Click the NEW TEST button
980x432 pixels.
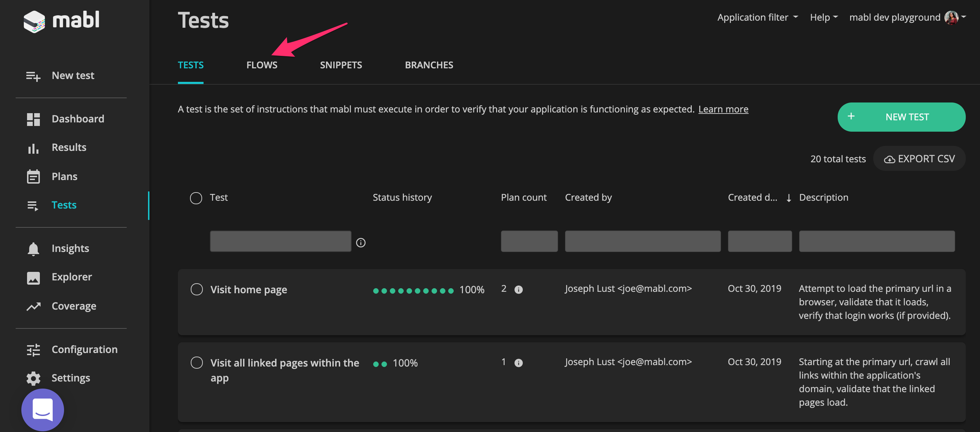coord(901,117)
